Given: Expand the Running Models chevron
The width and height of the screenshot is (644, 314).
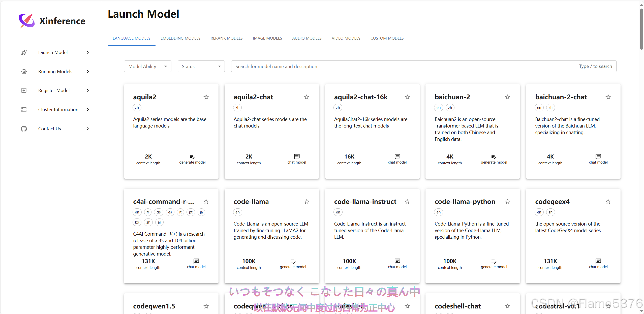Looking at the screenshot, I should click(88, 72).
